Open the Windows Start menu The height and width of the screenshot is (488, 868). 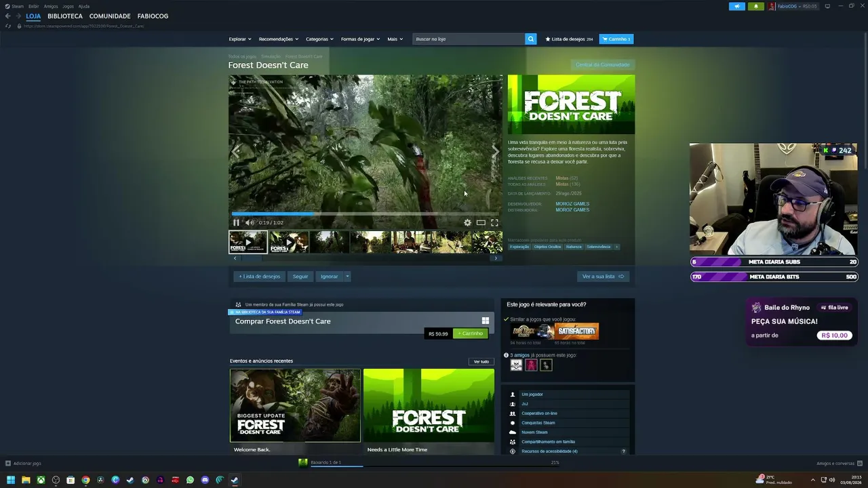click(11, 480)
